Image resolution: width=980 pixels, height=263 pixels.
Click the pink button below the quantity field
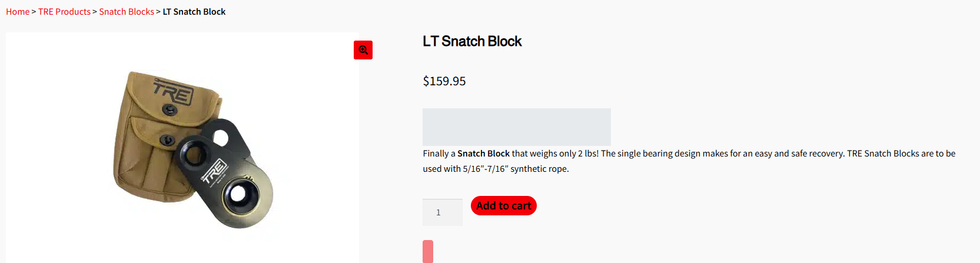click(428, 251)
